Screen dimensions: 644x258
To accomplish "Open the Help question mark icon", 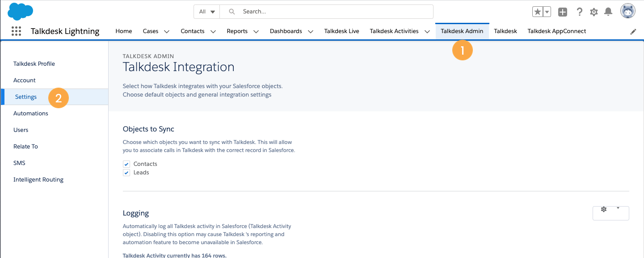I will coord(580,12).
